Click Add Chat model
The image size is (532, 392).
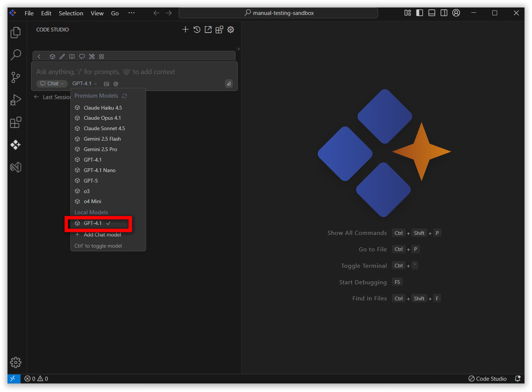102,235
